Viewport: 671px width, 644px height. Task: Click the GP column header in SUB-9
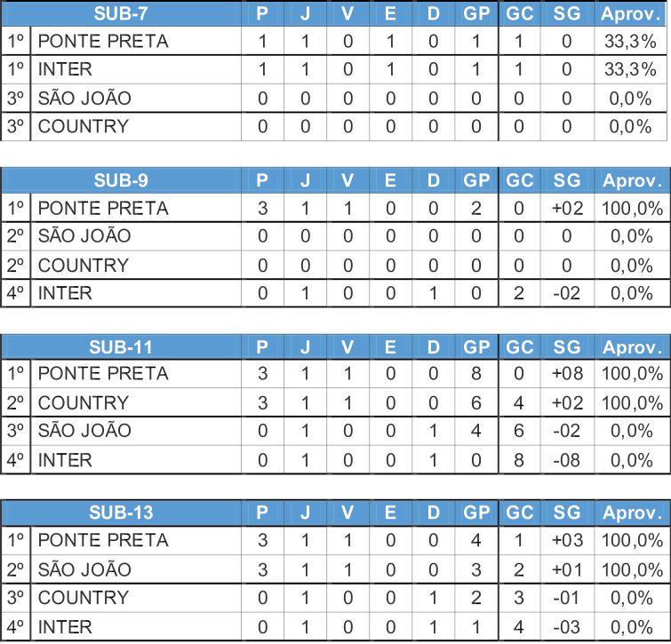click(x=476, y=180)
